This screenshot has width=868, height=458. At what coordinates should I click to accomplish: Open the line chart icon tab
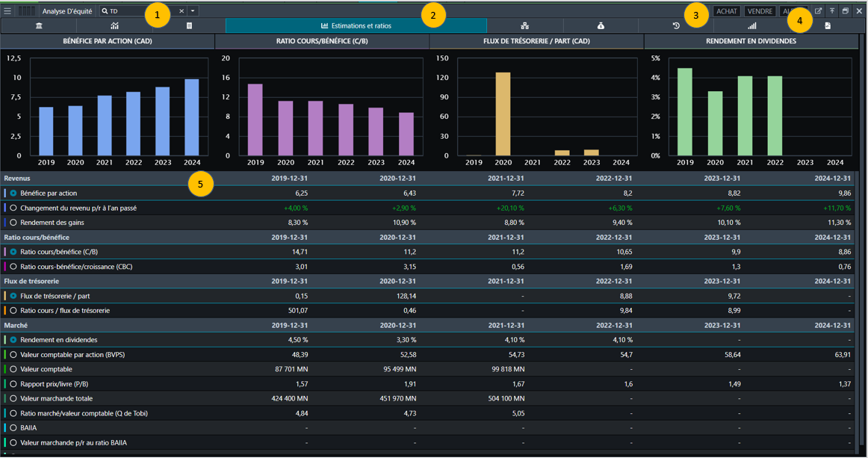point(114,26)
